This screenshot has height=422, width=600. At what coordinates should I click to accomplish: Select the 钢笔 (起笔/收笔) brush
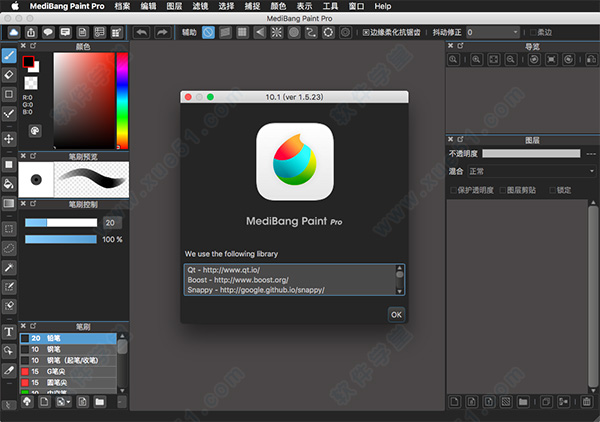68,360
